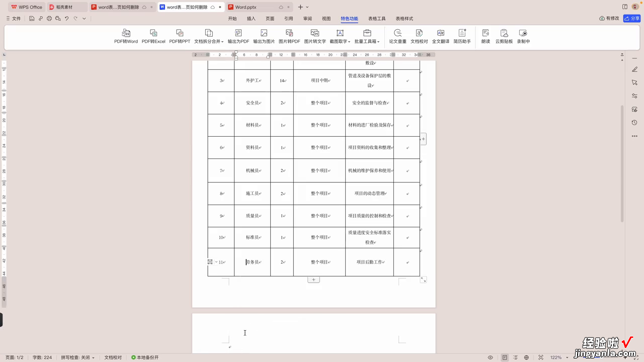Click the PDF转PPT conversion tool
Viewport: 644px width, 362px height.
pyautogui.click(x=180, y=36)
